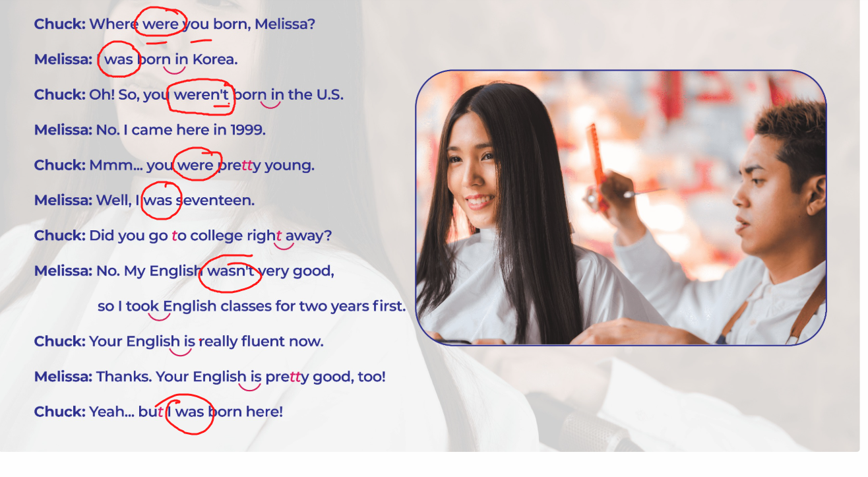Click the red letter "t" in "to college"
Viewport: 868px width, 477px height.
coord(174,236)
